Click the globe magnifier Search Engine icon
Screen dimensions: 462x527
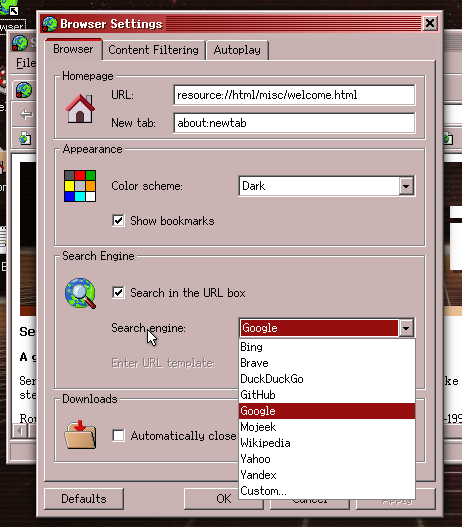point(80,293)
